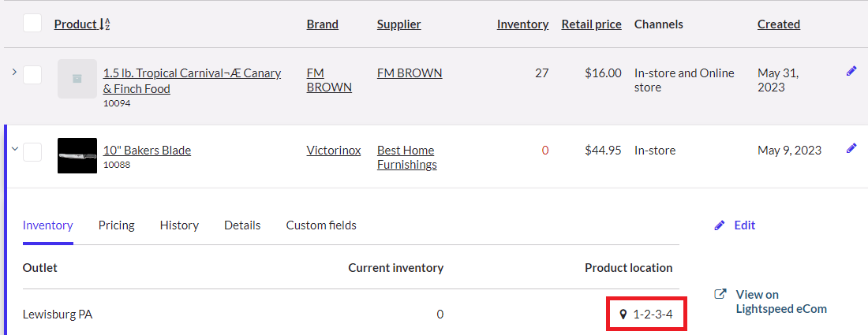Switch to the Pricing tab
This screenshot has width=868, height=335.
(x=116, y=225)
